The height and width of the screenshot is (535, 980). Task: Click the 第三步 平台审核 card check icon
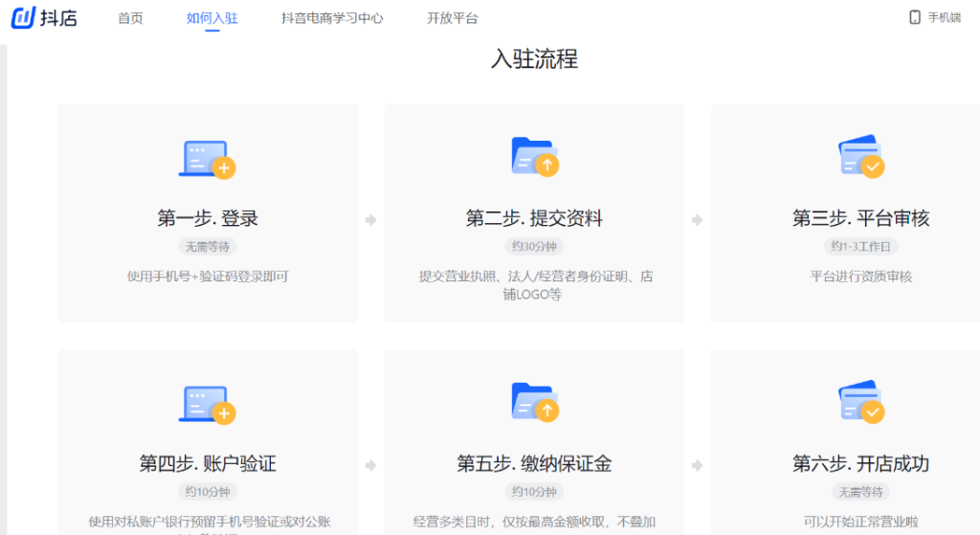pos(860,158)
